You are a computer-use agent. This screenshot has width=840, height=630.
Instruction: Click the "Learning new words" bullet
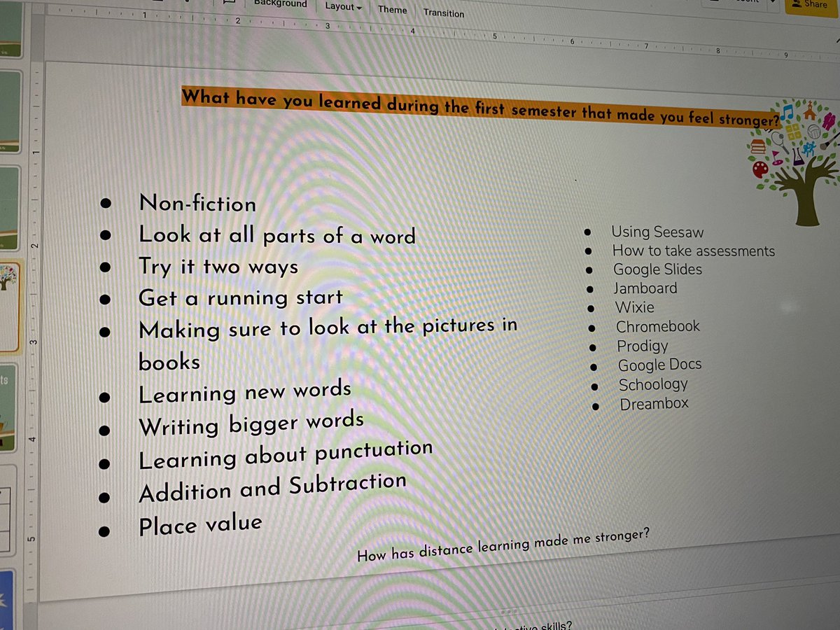(245, 393)
